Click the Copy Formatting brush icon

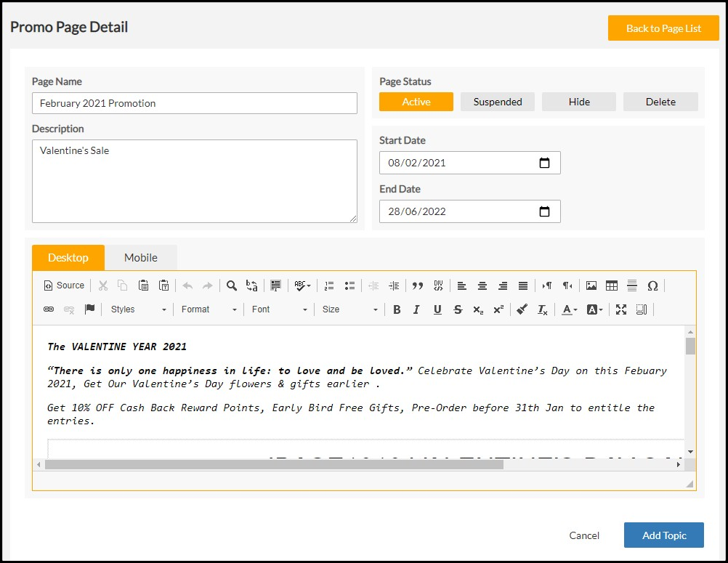522,309
